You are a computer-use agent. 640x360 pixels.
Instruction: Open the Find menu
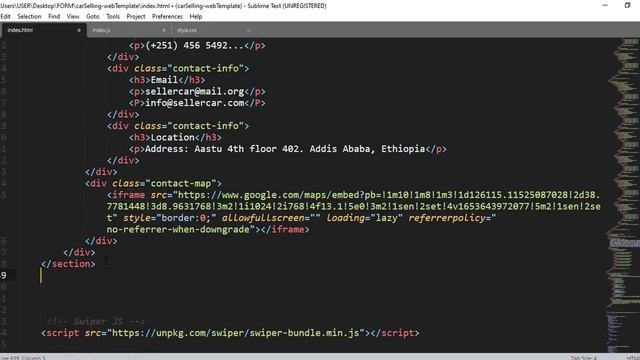coord(54,16)
